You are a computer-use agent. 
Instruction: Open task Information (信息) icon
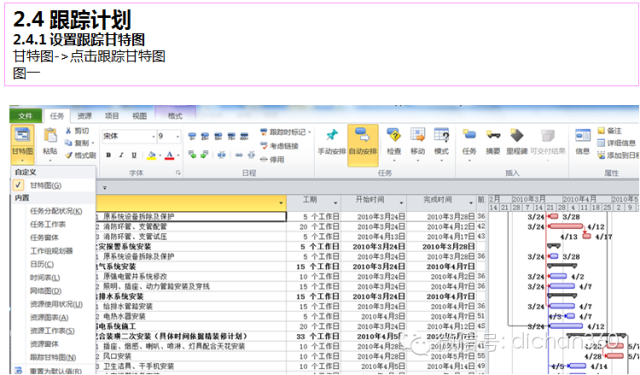pyautogui.click(x=582, y=135)
